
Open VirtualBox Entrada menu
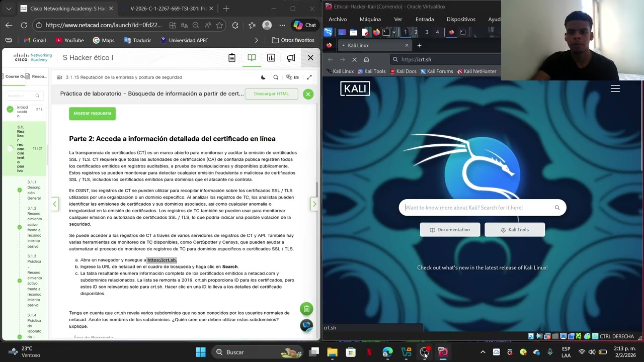pyautogui.click(x=425, y=19)
